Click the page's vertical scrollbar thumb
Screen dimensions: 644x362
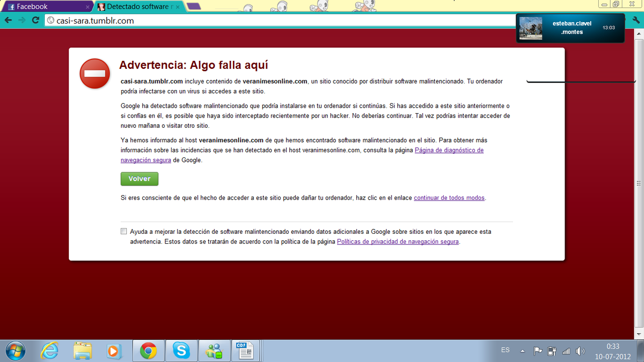(x=639, y=184)
